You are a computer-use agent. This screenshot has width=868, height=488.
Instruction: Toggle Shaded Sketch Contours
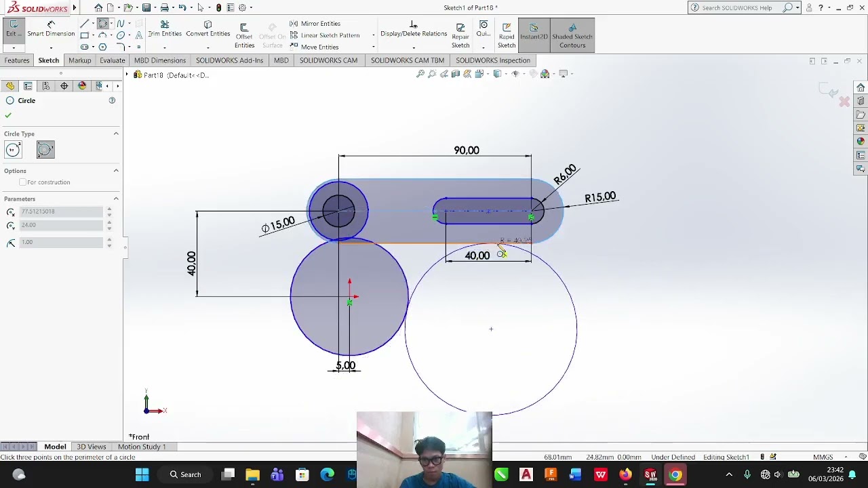coord(572,35)
